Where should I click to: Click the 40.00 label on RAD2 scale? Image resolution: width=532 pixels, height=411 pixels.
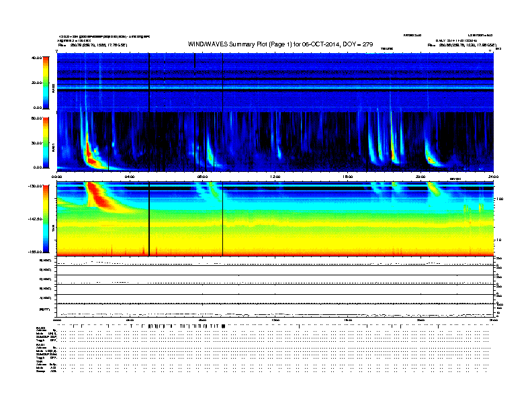click(36, 58)
